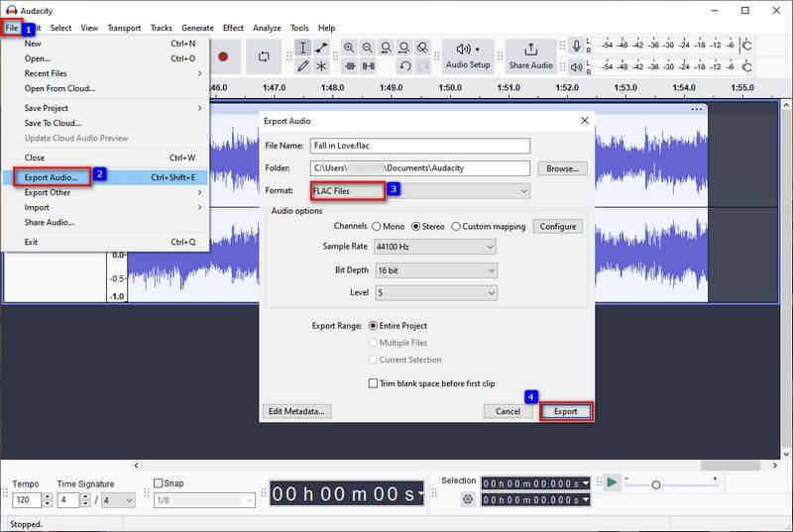Click Fit Selection to Width zoom icon
The height and width of the screenshot is (532, 793).
(x=386, y=48)
